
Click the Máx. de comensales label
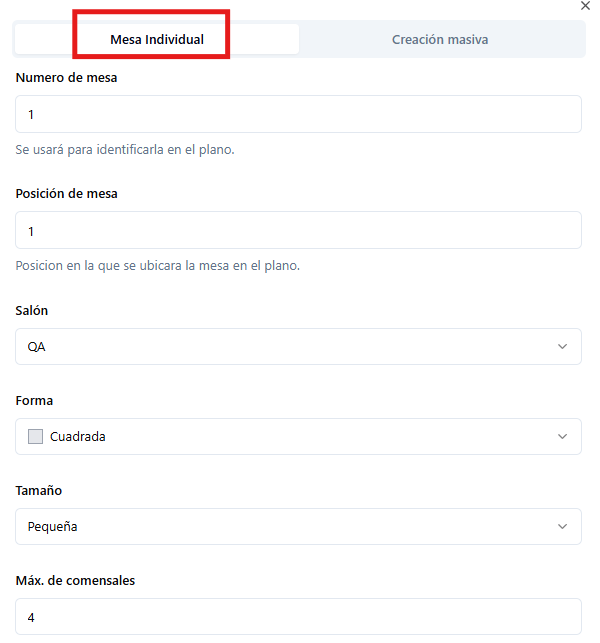pyautogui.click(x=75, y=581)
